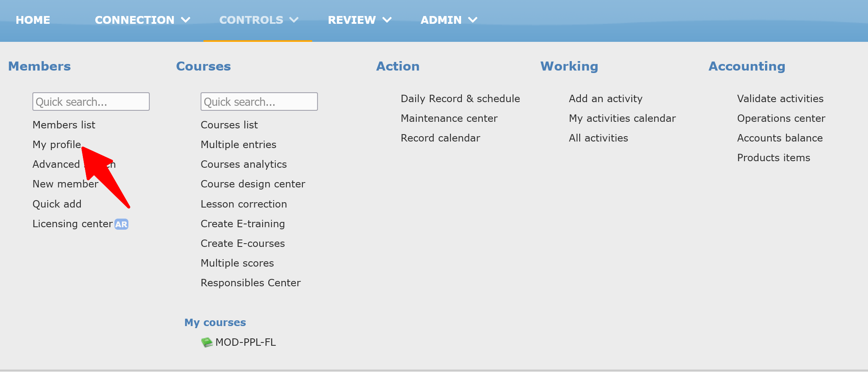Select New member under Members
Image resolution: width=868 pixels, height=372 pixels.
[x=65, y=184]
